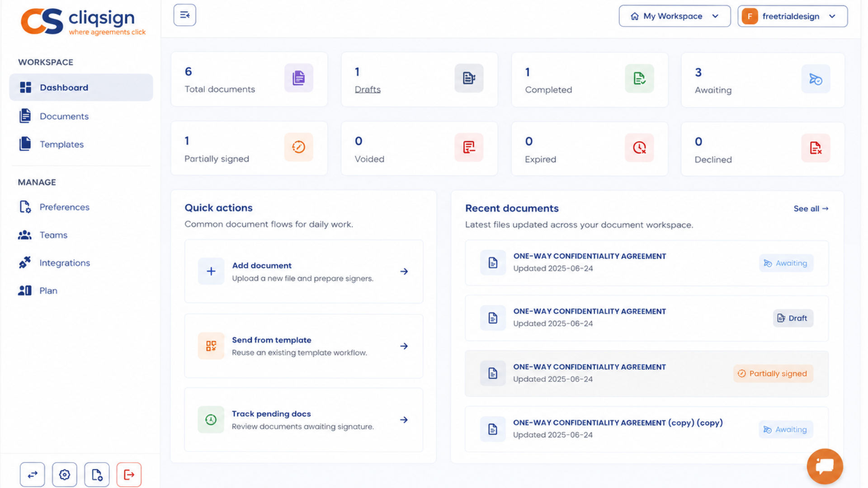Image resolution: width=868 pixels, height=488 pixels.
Task: Open the Teams section
Action: pos(53,235)
